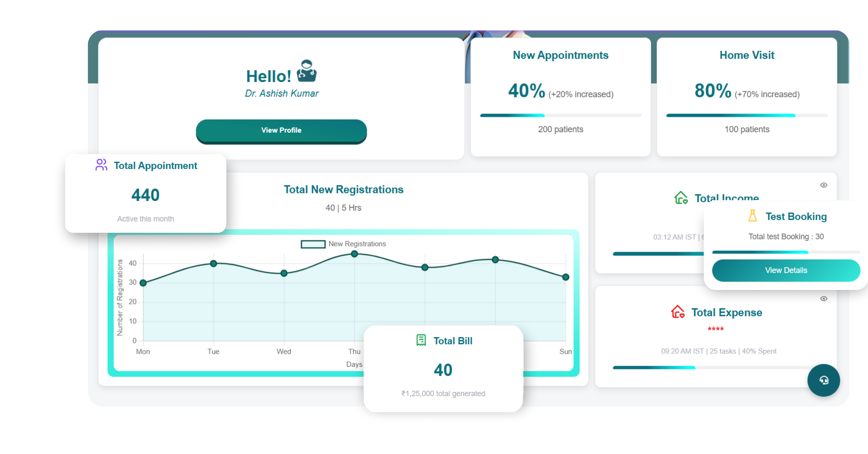Click the Sun data point on chart
The height and width of the screenshot is (454, 868).
coord(566,277)
